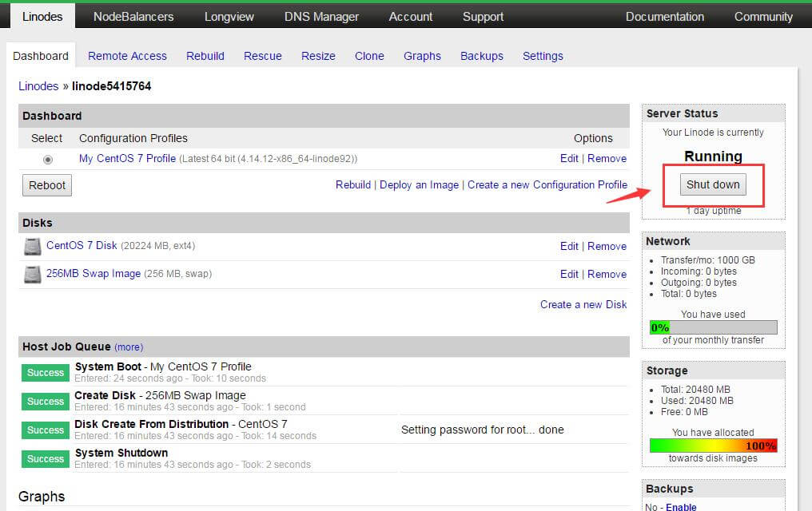812x511 pixels.
Task: Switch to the Graphs tab
Action: pyautogui.click(x=422, y=56)
